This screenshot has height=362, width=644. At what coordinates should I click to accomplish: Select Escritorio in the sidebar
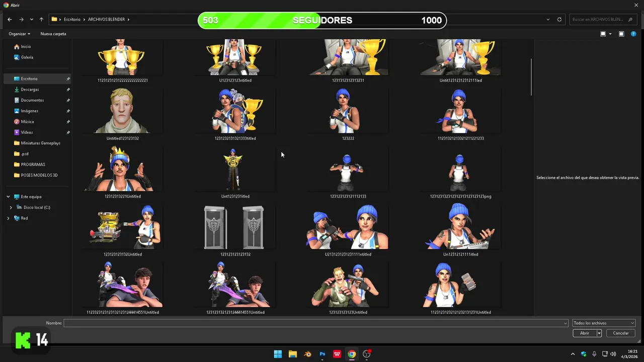[38, 79]
